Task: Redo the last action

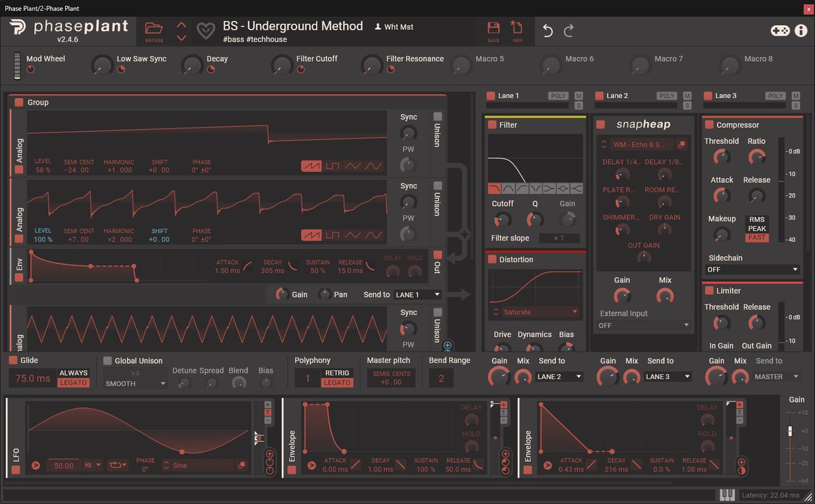Action: [569, 31]
